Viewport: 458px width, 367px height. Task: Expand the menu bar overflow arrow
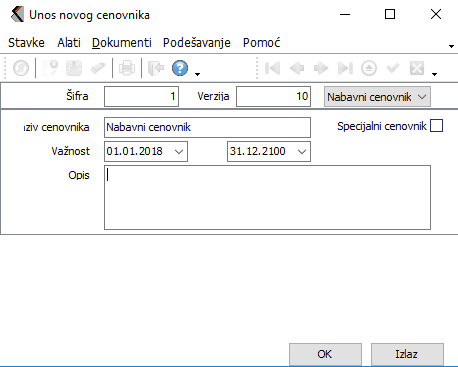(451, 46)
